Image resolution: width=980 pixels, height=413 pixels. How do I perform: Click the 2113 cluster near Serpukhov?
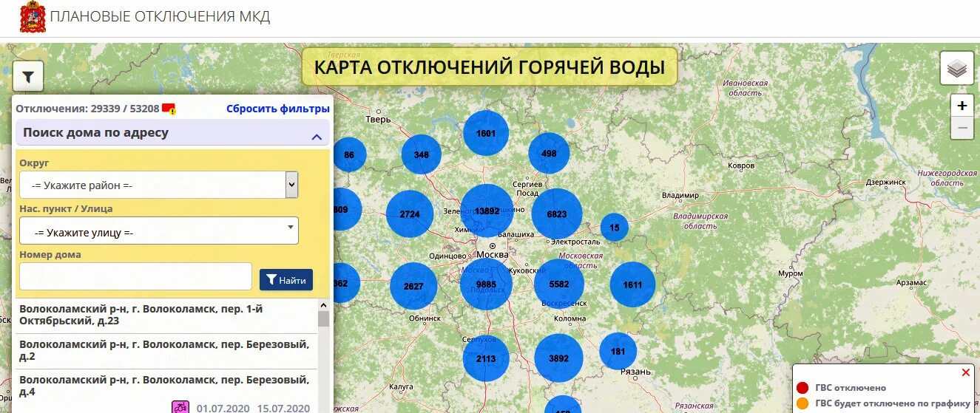click(486, 358)
